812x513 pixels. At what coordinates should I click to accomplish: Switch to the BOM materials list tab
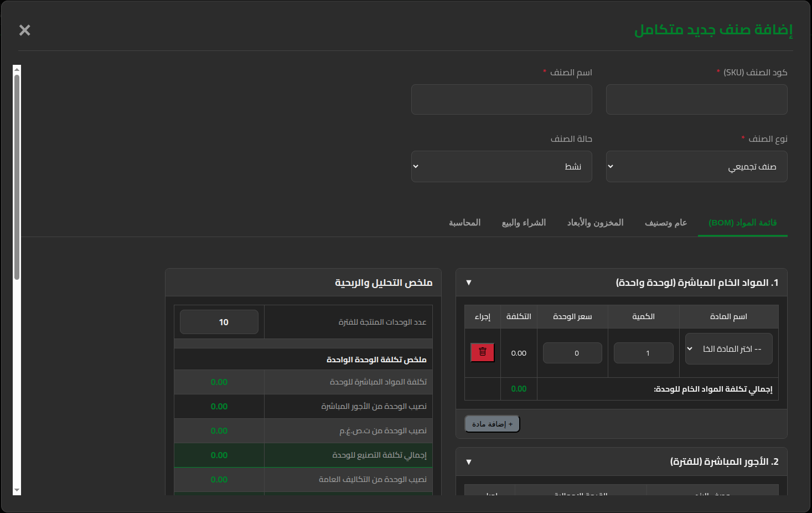[x=742, y=223]
